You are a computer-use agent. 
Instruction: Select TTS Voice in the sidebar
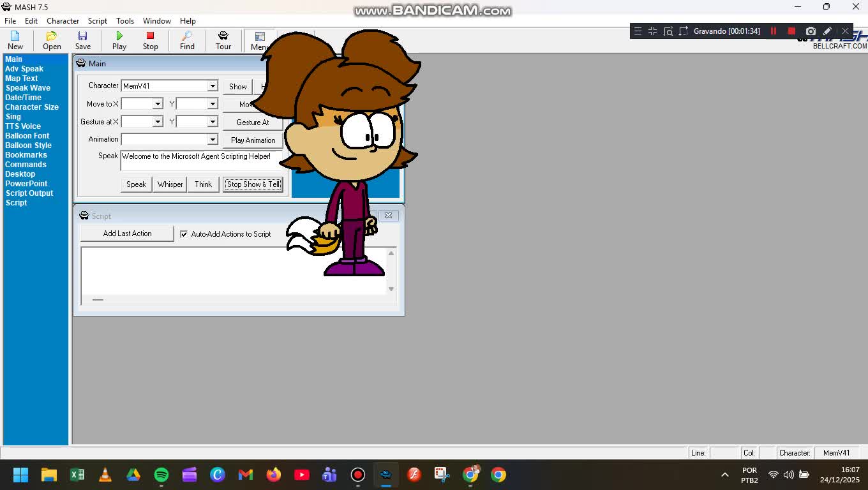(x=23, y=126)
